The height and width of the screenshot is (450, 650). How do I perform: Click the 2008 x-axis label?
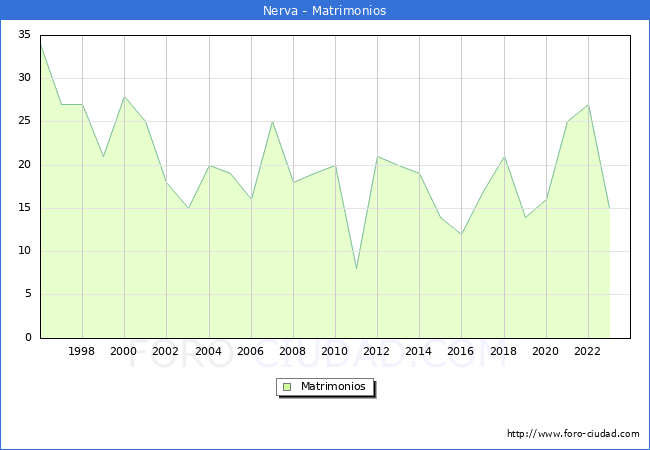pyautogui.click(x=293, y=351)
